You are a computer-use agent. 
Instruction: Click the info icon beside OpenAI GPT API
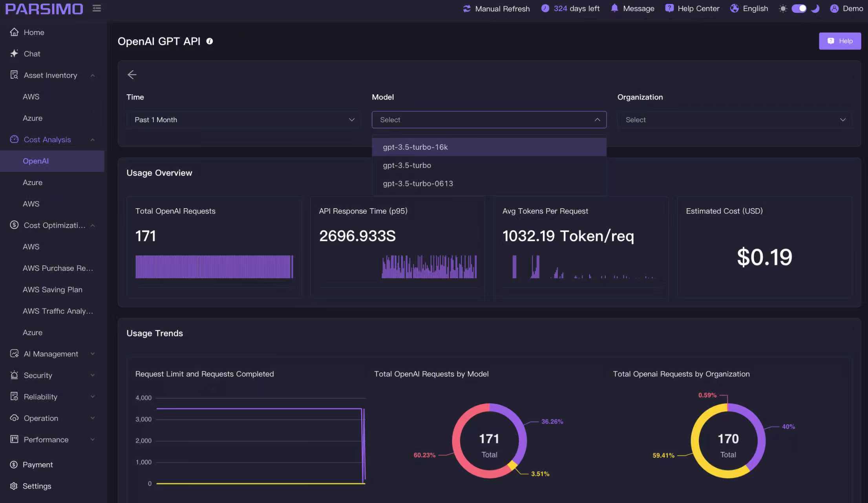(210, 41)
